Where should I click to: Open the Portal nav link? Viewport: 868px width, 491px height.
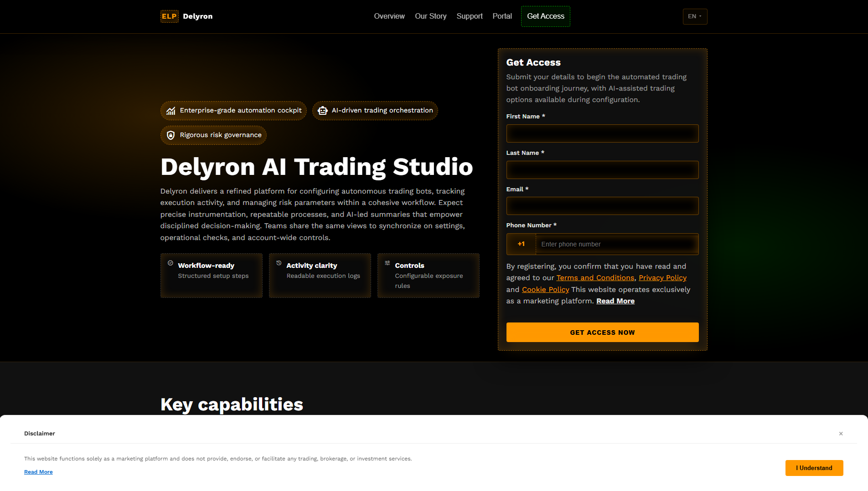pos(502,16)
